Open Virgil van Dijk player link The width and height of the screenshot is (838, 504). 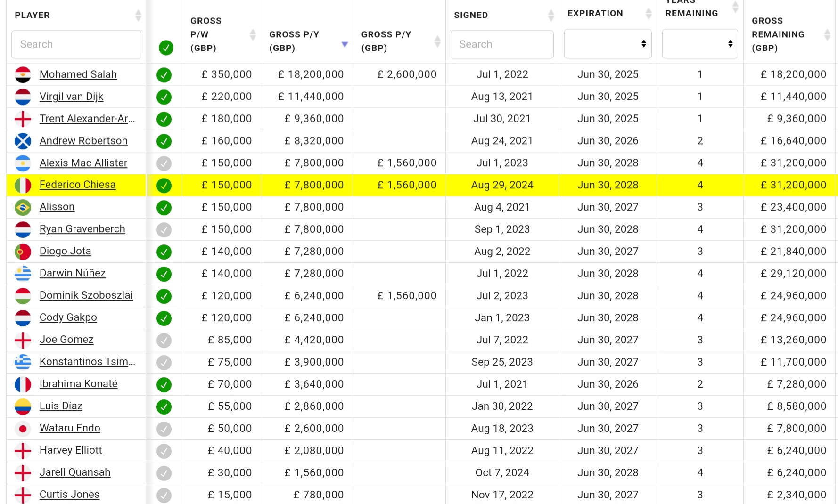click(71, 97)
